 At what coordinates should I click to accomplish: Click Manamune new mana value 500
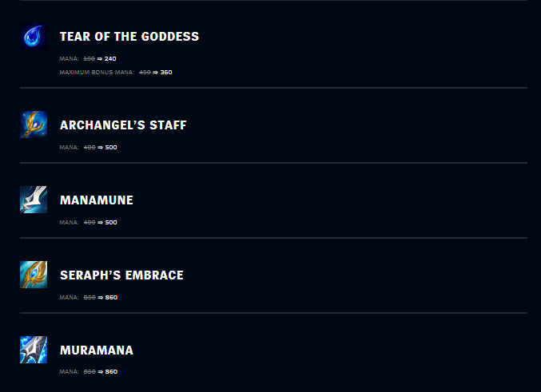(111, 223)
